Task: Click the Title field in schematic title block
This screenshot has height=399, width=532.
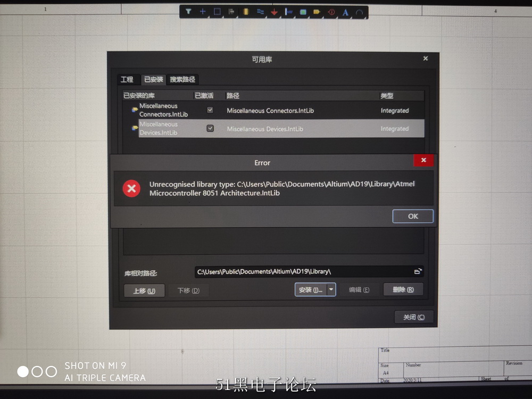Action: click(x=385, y=350)
